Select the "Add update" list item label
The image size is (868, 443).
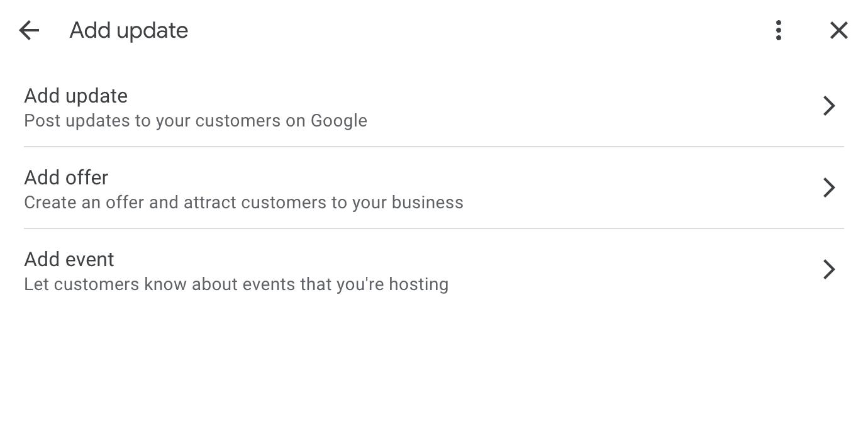tap(75, 96)
